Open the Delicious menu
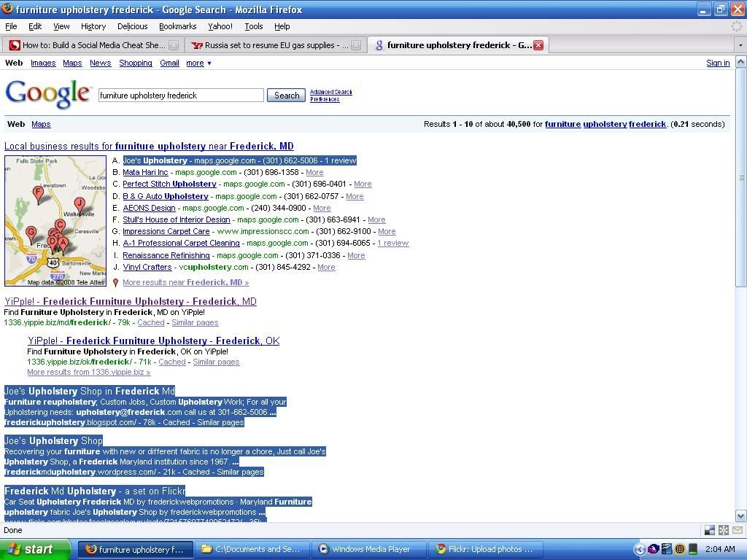747x560 pixels. (133, 26)
